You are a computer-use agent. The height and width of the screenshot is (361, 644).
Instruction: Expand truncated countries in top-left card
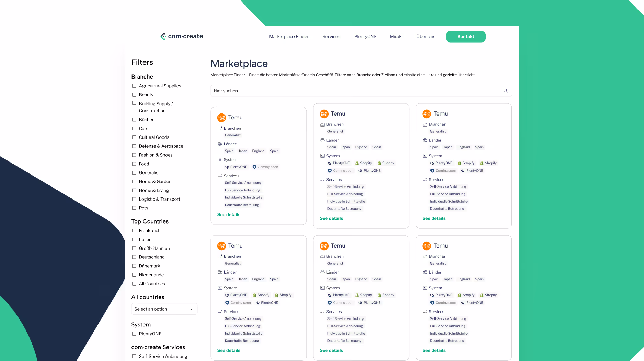pyautogui.click(x=284, y=151)
